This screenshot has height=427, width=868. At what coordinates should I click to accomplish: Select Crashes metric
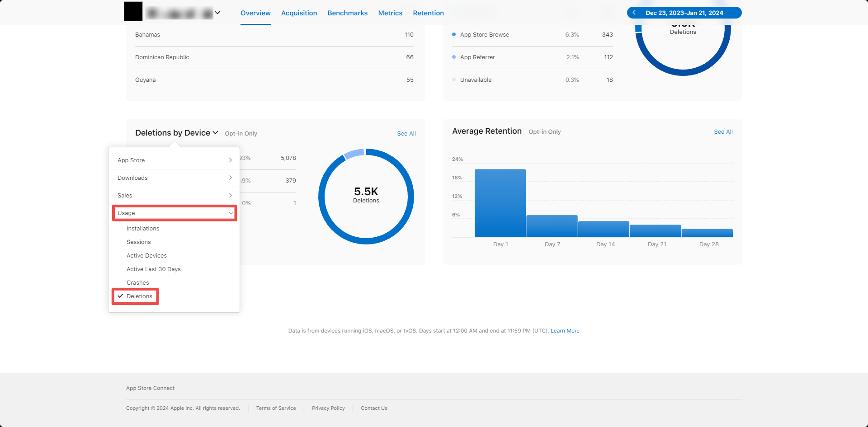click(138, 283)
